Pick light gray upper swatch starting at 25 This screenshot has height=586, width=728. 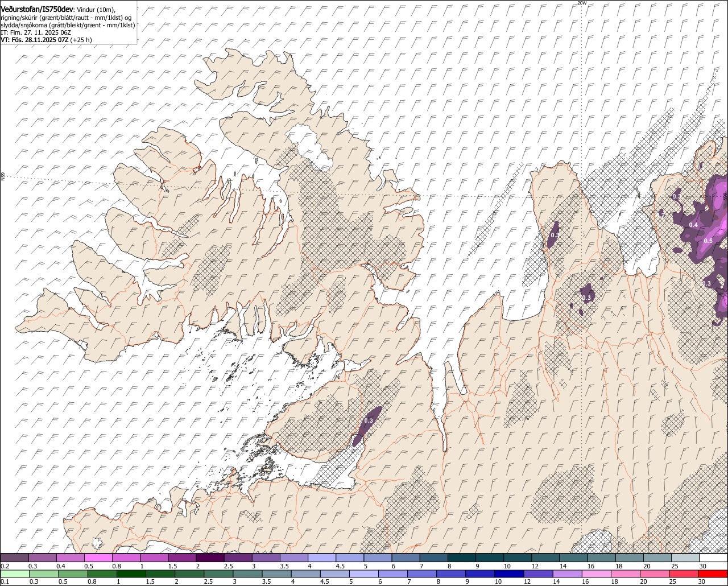point(686,558)
